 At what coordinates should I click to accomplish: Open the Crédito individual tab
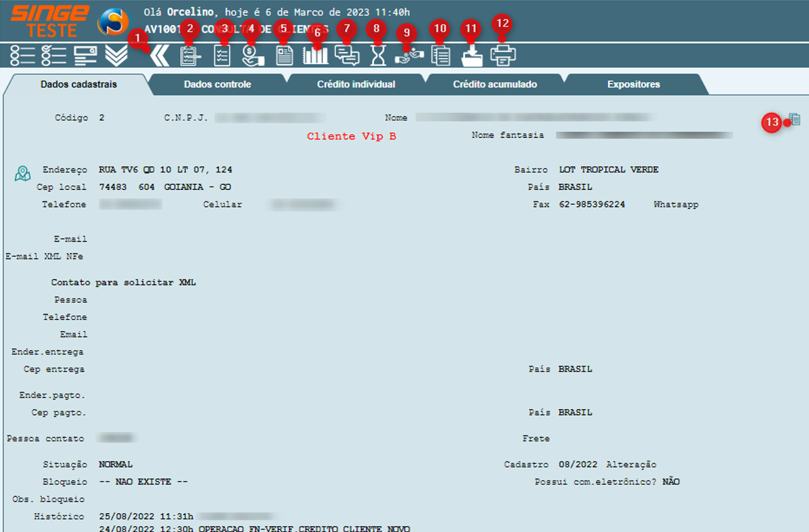click(356, 84)
